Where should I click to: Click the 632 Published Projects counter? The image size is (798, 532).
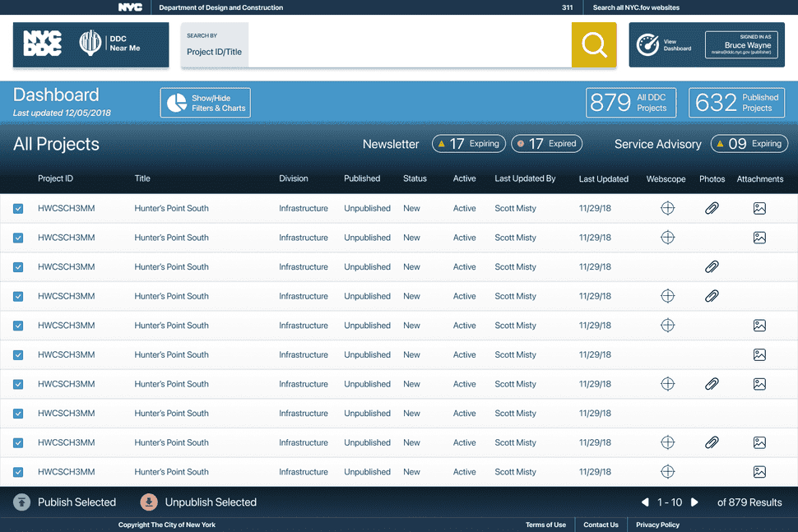[x=736, y=103]
